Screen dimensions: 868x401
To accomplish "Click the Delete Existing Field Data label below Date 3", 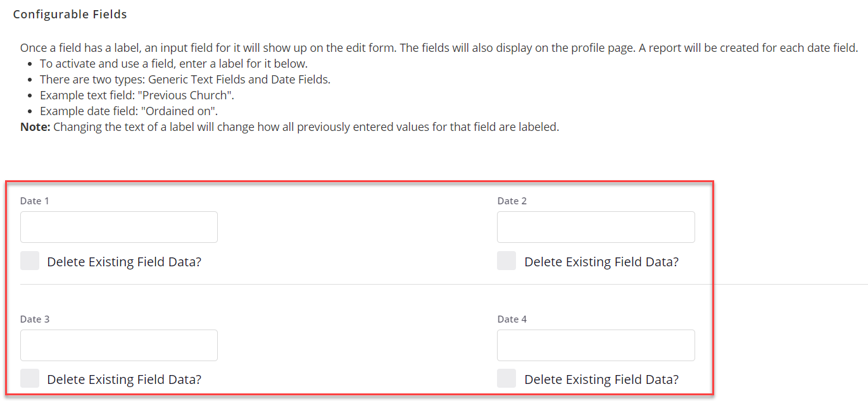I will tap(124, 379).
